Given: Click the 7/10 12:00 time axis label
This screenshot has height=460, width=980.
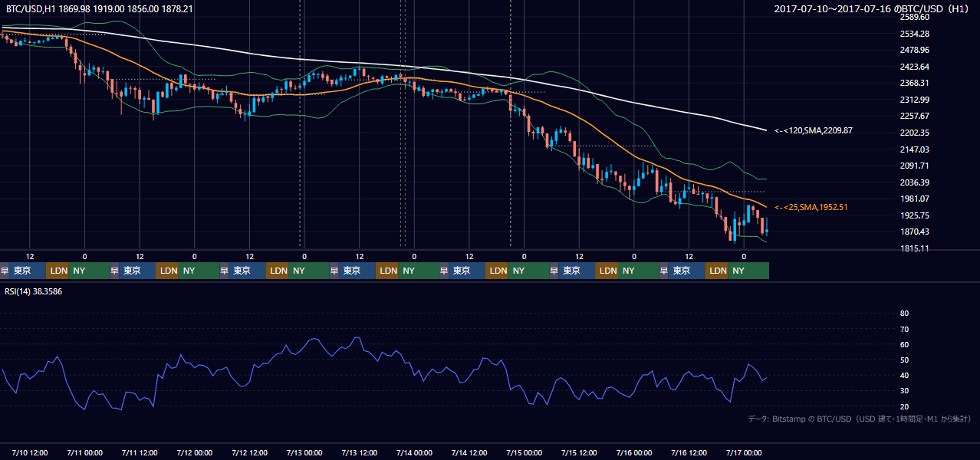Looking at the screenshot, I should click(x=31, y=452).
